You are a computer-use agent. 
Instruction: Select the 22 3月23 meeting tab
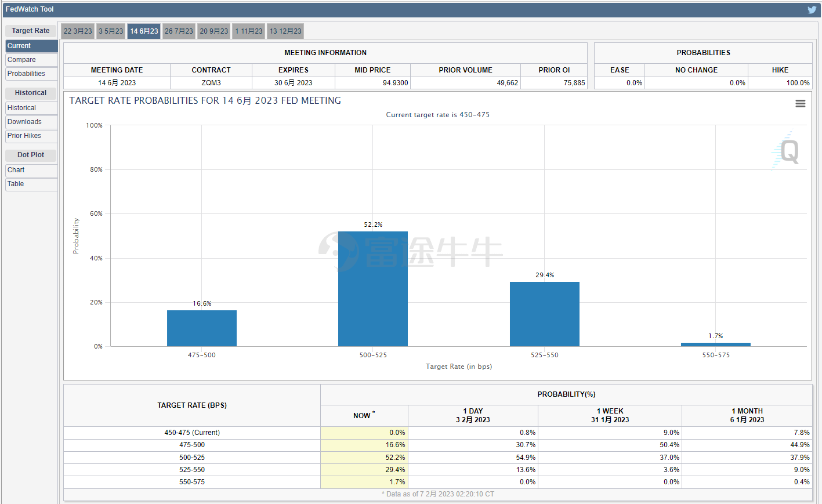[x=78, y=31]
